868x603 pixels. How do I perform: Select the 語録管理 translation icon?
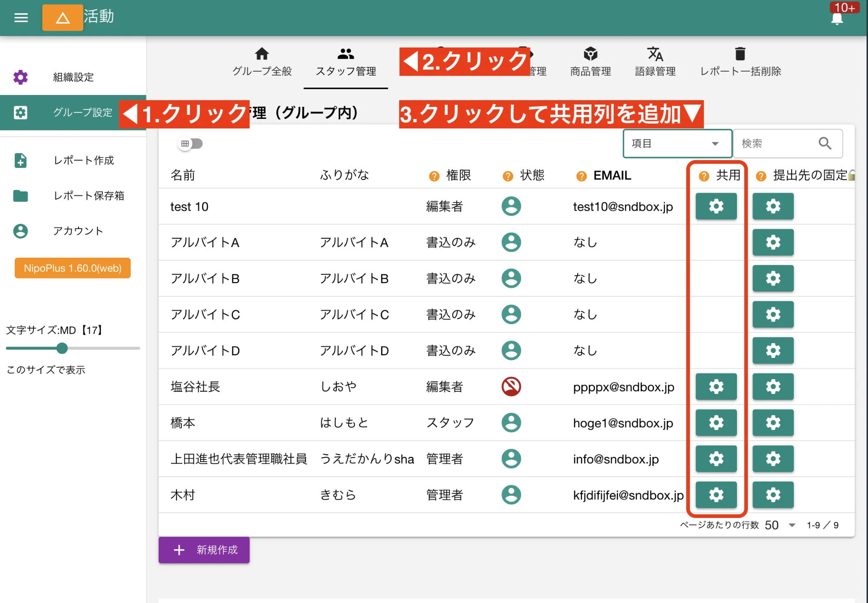click(x=655, y=54)
